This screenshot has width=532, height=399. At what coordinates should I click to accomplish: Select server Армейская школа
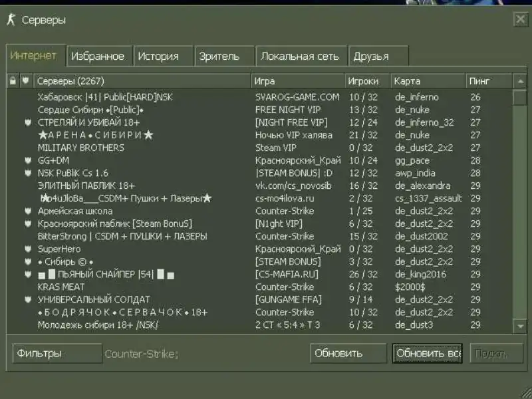coord(260,211)
